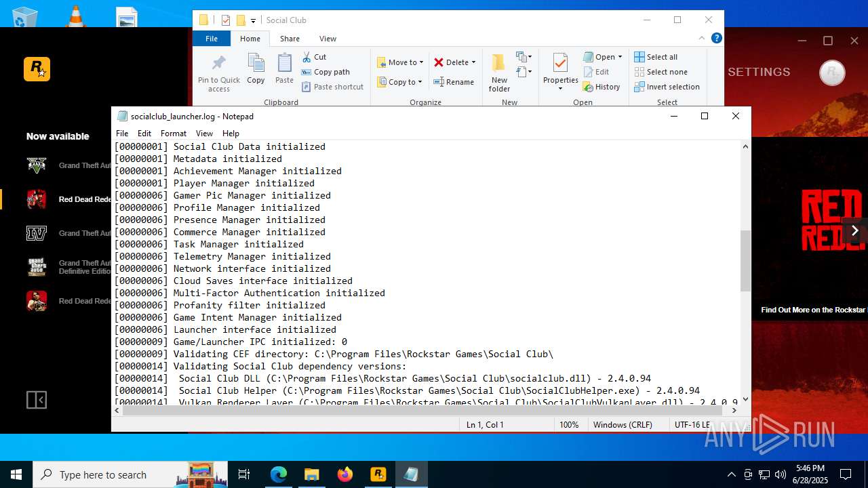Open the New item dropdown
Viewport: 868px width, 488px height.
click(524, 57)
